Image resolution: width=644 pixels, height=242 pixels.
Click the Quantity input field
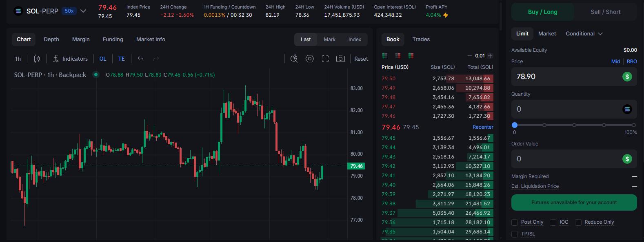pos(567,109)
